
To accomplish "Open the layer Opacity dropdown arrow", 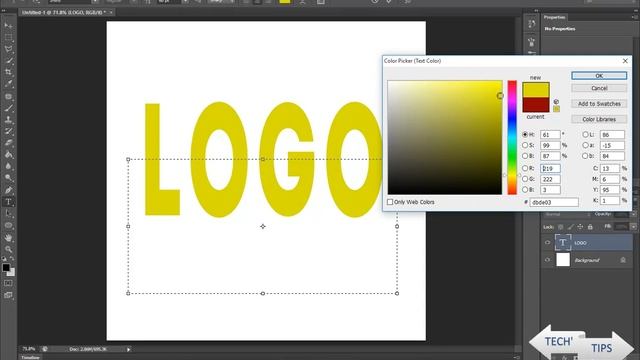I will tap(633, 214).
